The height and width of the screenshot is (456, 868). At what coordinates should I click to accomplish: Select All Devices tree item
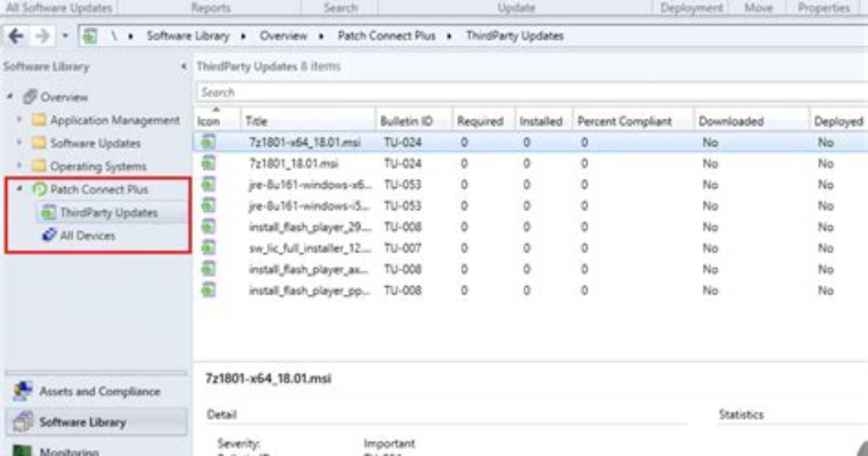88,235
